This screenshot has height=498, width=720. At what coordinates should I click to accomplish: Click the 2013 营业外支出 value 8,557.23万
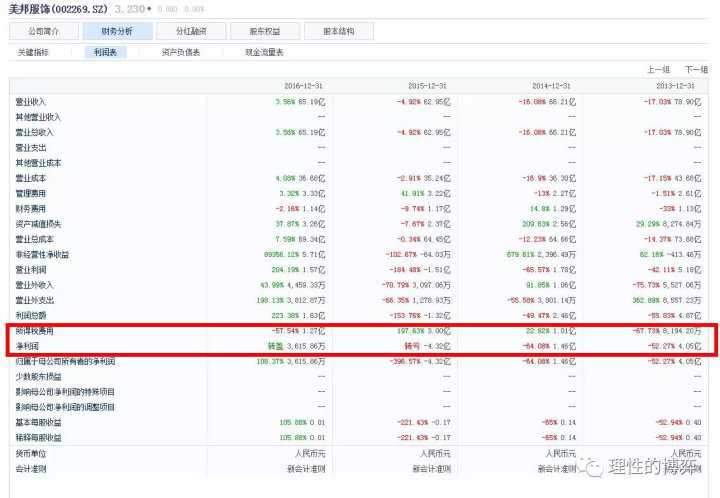point(681,300)
